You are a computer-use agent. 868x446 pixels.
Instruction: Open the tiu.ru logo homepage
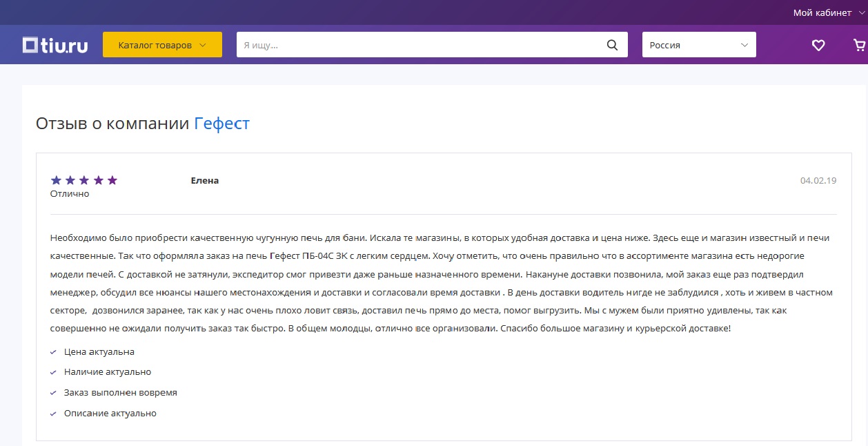(x=55, y=45)
